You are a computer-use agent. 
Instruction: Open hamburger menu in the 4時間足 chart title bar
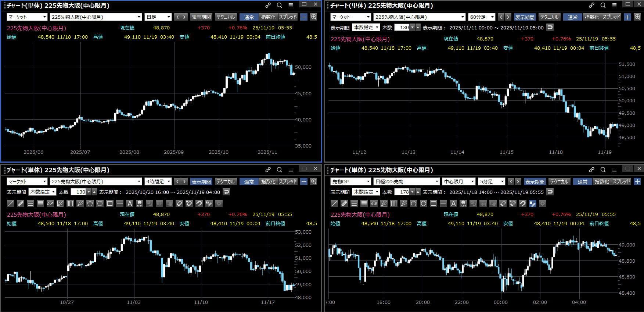pos(291,170)
